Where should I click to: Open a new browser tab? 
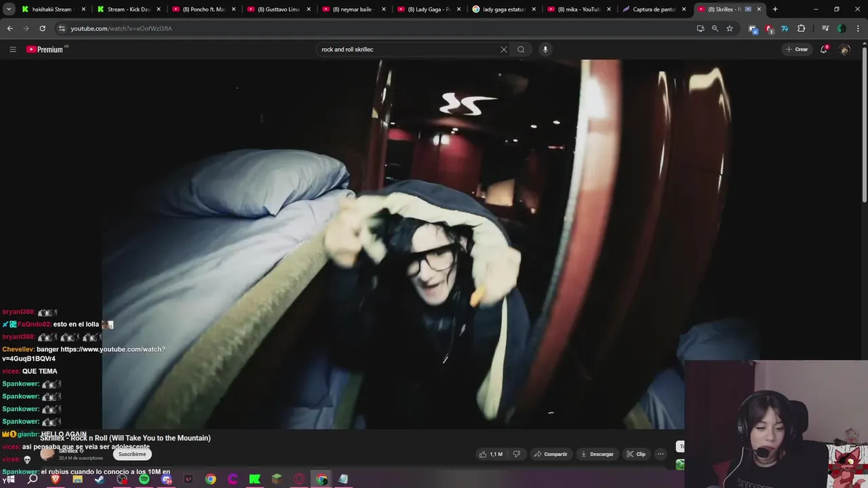[x=775, y=9]
